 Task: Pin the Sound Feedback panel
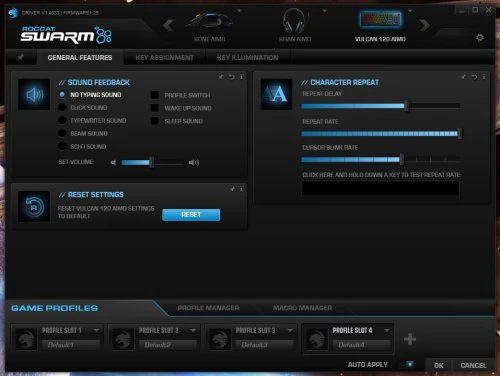[x=221, y=77]
